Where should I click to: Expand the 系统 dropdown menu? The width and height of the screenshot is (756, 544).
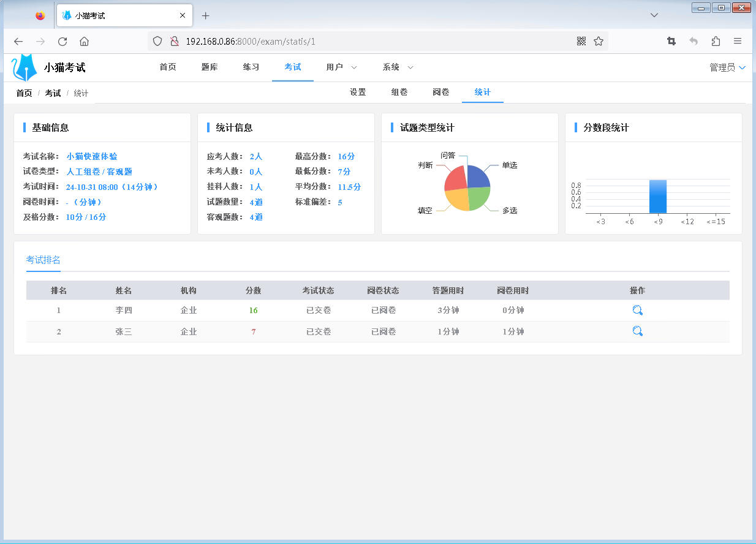392,67
